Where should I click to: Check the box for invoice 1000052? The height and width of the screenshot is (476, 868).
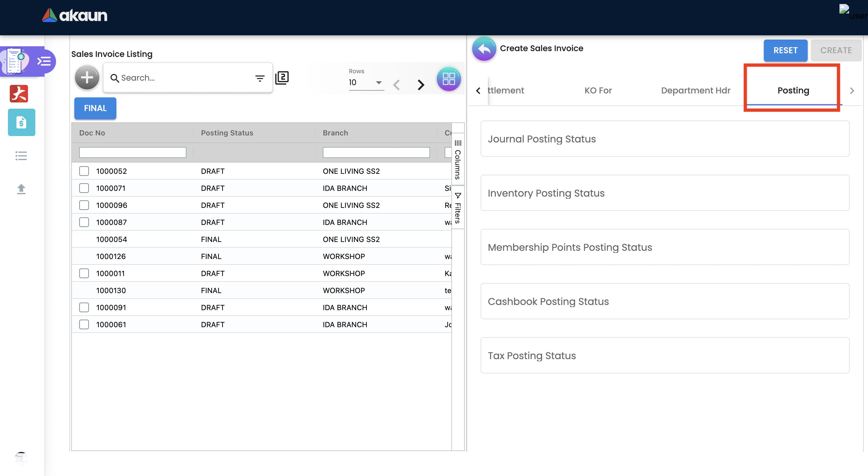tap(84, 171)
